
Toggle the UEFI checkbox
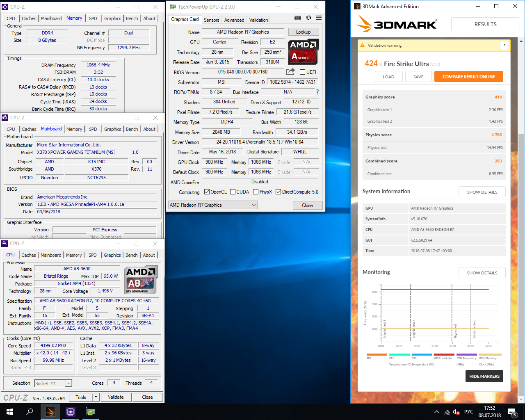point(302,72)
